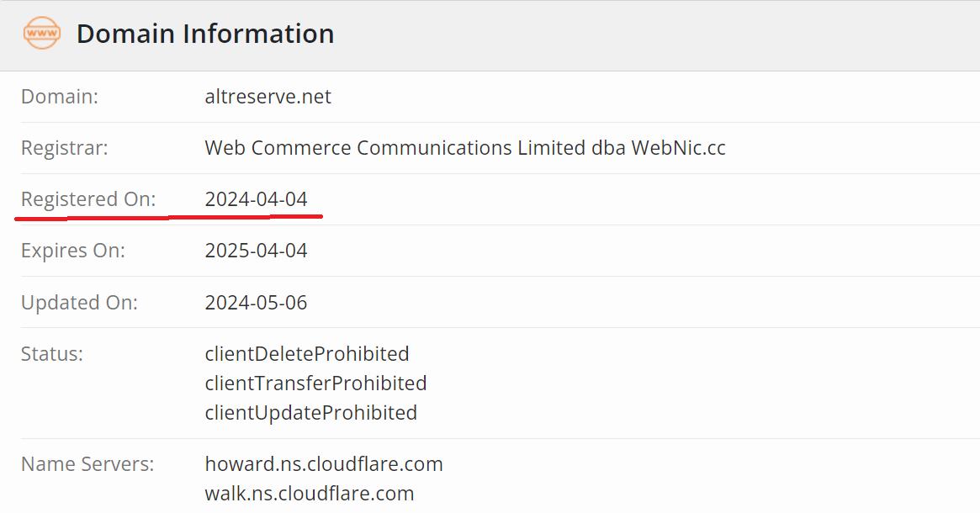Click the orange www globe icon
The image size is (980, 513).
41,34
